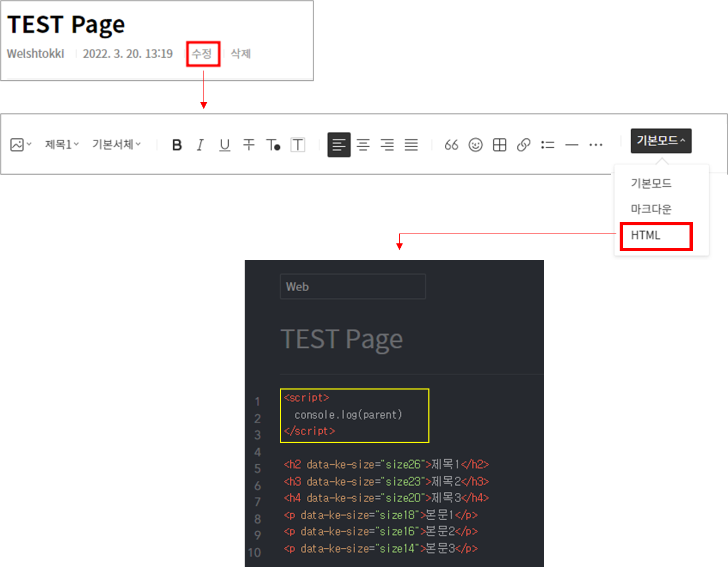The height and width of the screenshot is (567, 728).
Task: Click the TEST Page title in HTML editor
Action: (x=341, y=340)
